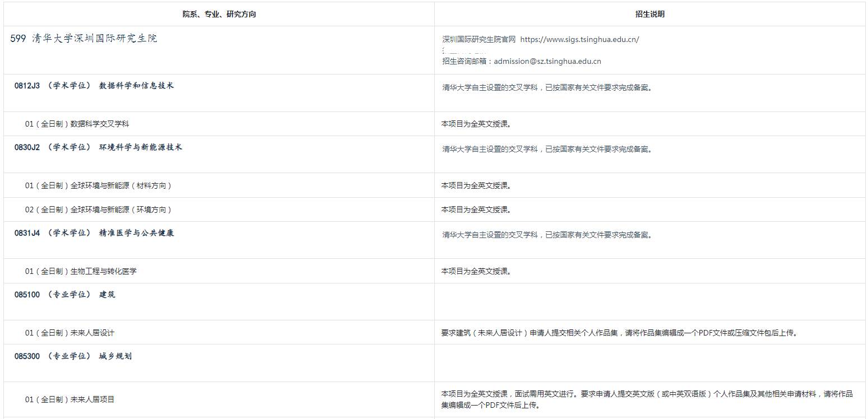Click the 交叉学科 note beside 数据科学和信息技术
The image size is (868, 419).
coord(547,88)
